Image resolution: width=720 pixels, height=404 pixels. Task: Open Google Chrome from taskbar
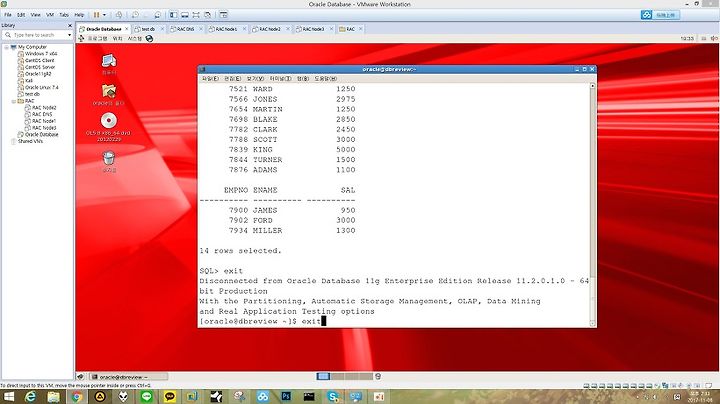[x=77, y=397]
